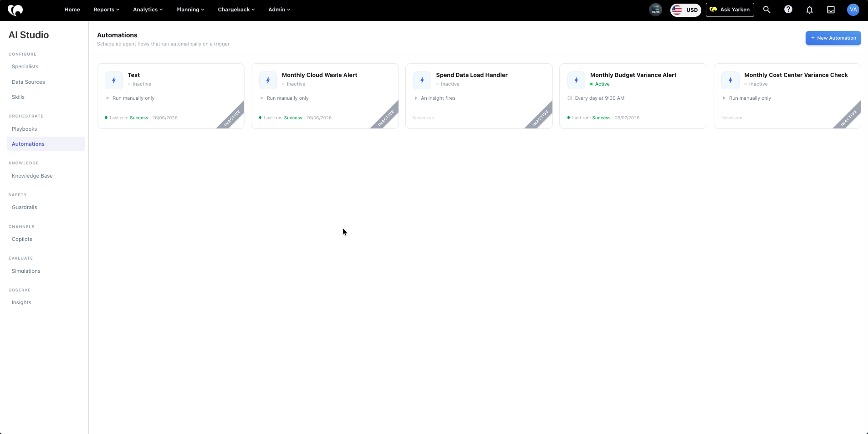Image resolution: width=868 pixels, height=434 pixels.
Task: Click Success last run on Cloud Waste card
Action: (293, 118)
